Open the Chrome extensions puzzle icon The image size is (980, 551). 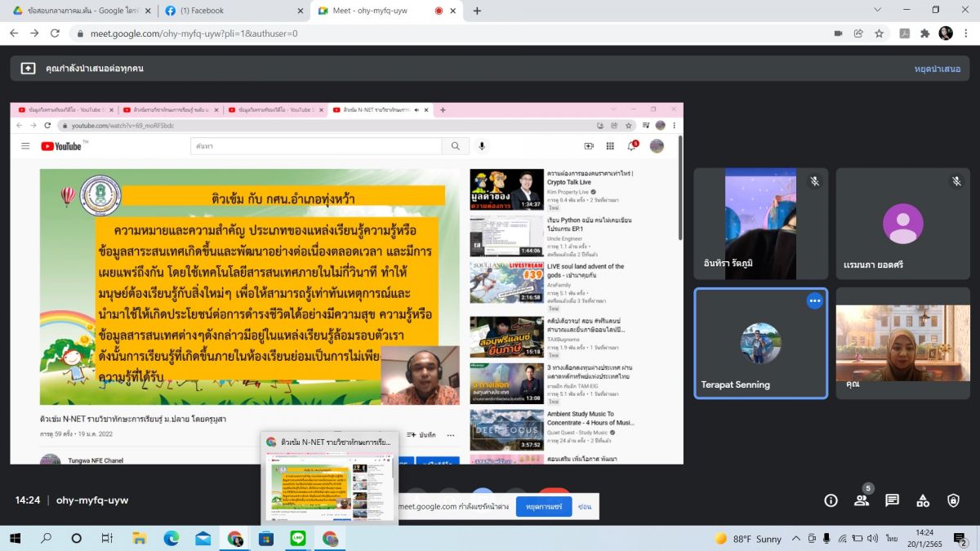pos(925,33)
